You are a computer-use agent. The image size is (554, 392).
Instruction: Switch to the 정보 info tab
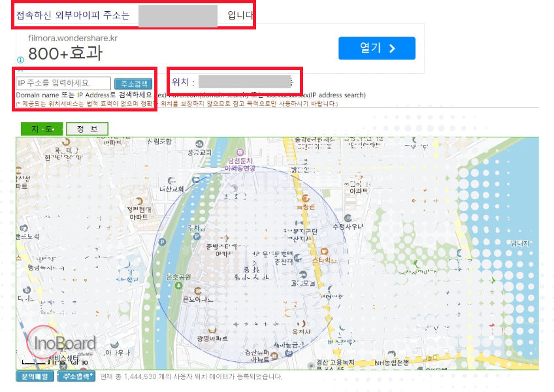(87, 129)
